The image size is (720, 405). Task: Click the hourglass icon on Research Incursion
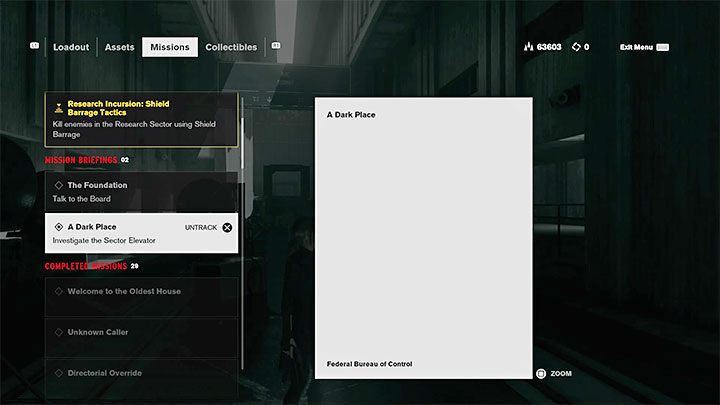[x=57, y=106]
